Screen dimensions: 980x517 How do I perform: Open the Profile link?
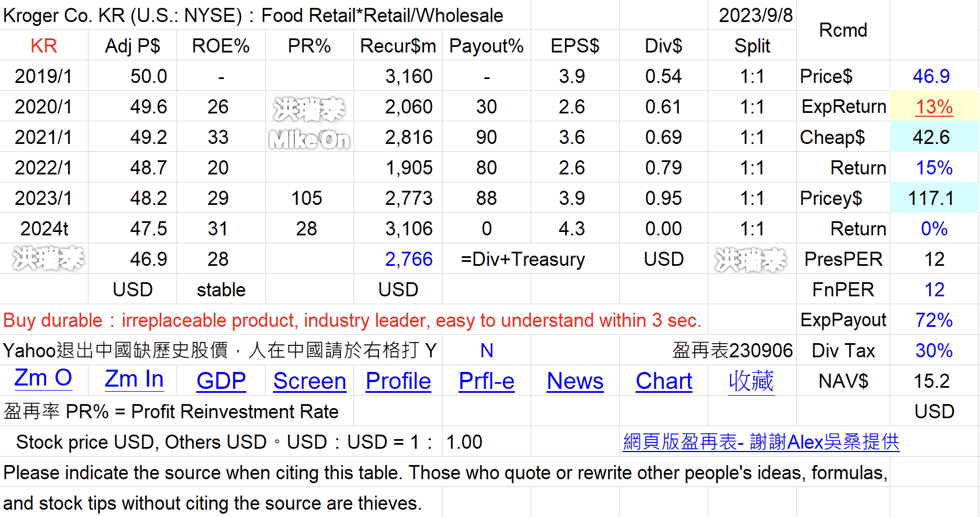tap(398, 381)
